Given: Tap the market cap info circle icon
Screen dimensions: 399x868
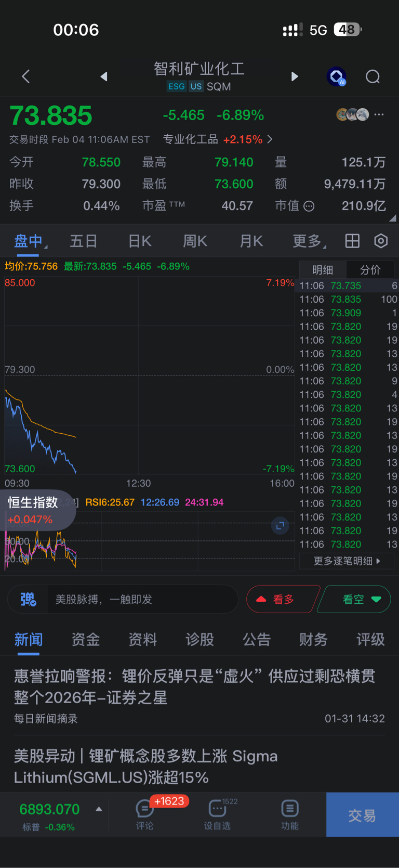Looking at the screenshot, I should click(309, 206).
